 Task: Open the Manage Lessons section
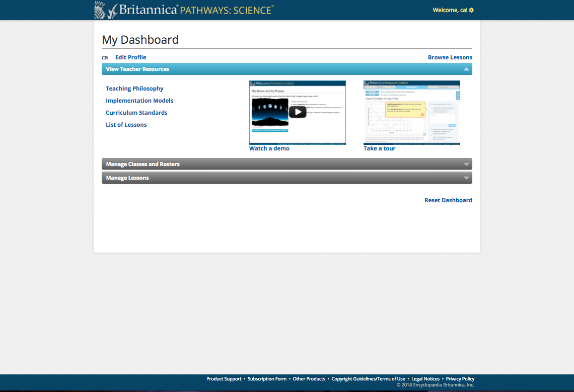(x=286, y=178)
